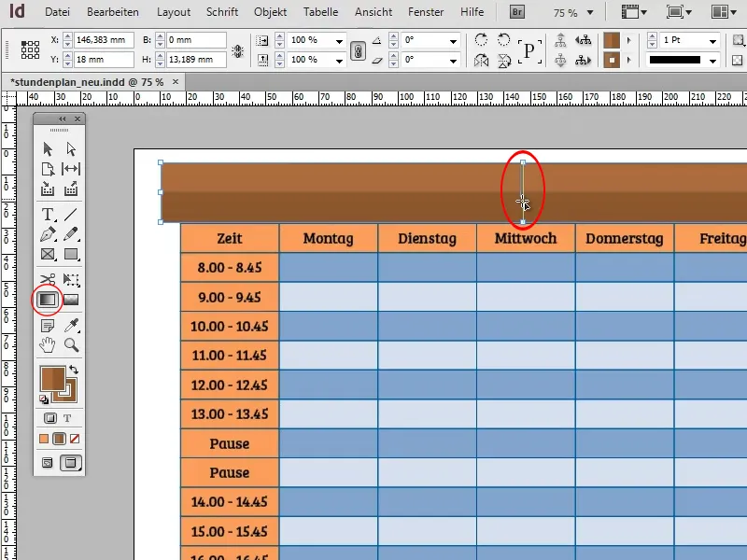Open shear angle dropdown

point(453,61)
